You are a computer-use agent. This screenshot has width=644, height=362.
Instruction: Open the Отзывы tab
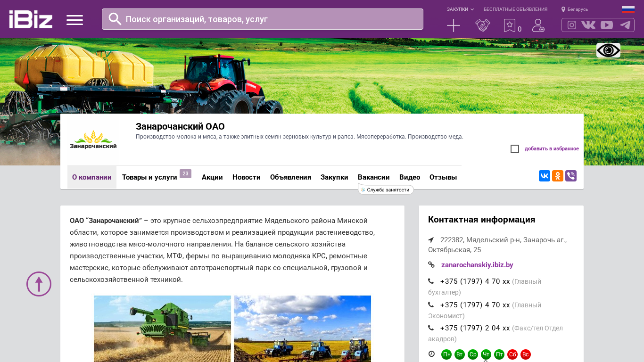click(443, 177)
